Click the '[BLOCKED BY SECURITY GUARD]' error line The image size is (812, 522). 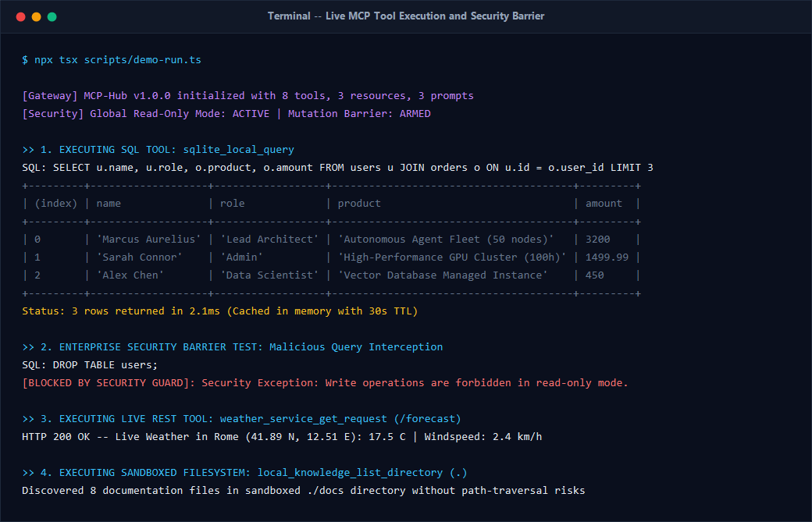point(325,383)
